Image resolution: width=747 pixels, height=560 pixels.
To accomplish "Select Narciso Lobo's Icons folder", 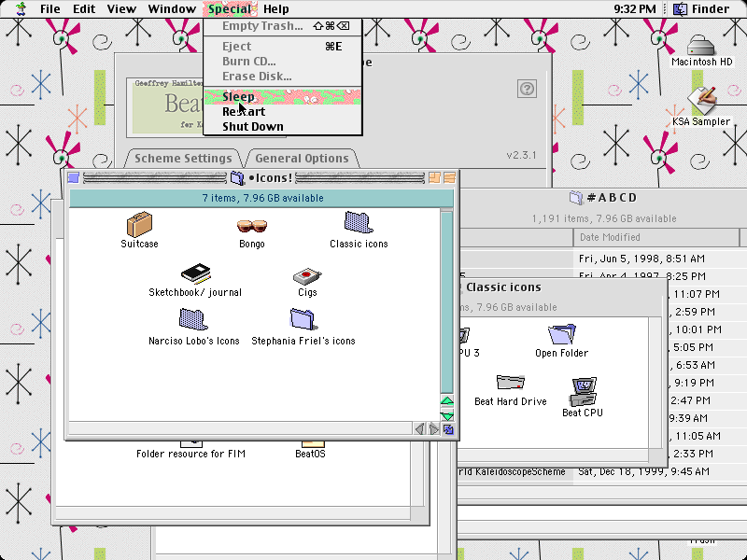I will 193,319.
